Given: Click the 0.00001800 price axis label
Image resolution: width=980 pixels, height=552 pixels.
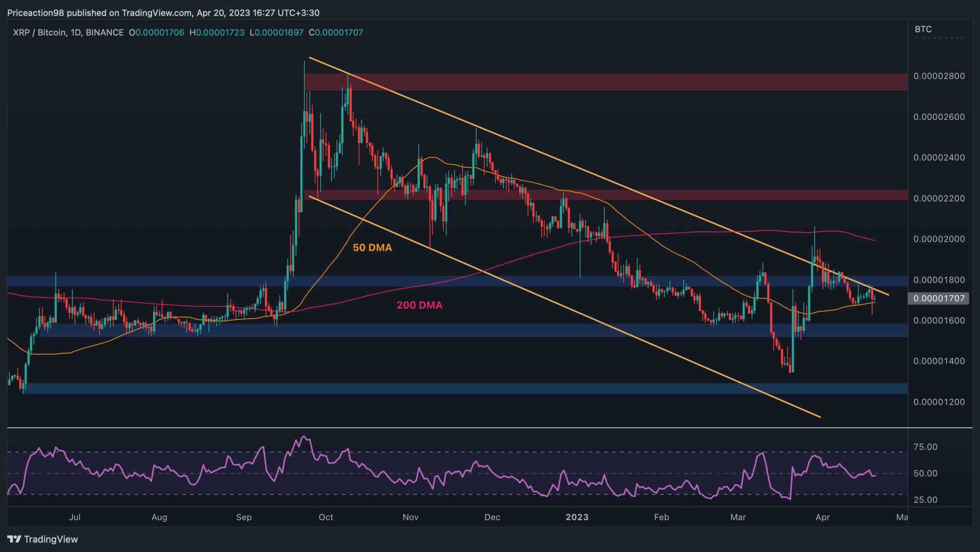Looking at the screenshot, I should [939, 280].
